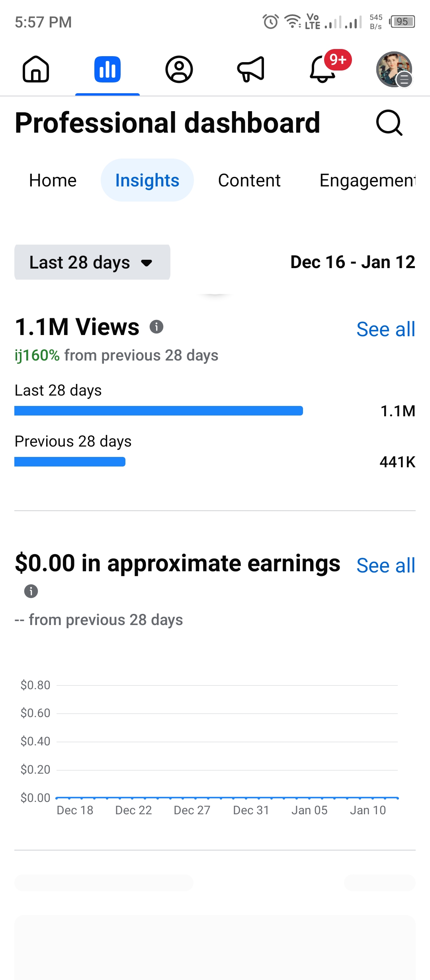Open the Last 28 days dropdown
This screenshot has height=980, width=430.
pos(92,263)
